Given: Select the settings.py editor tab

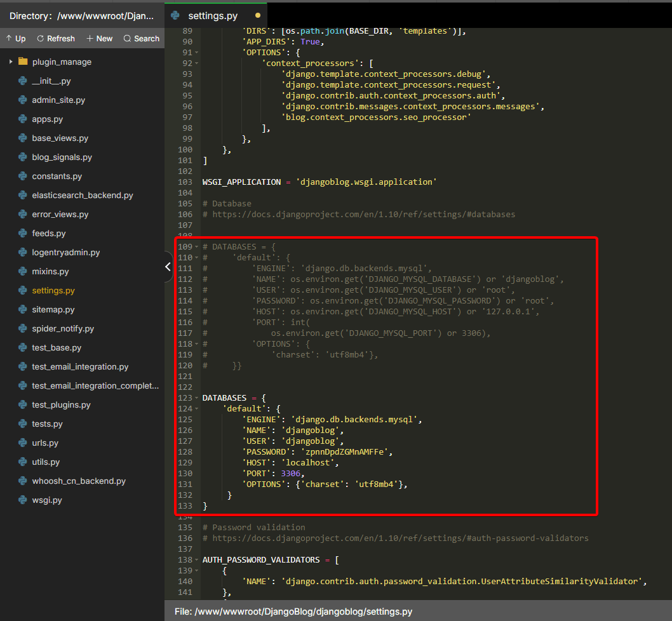Looking at the screenshot, I should 212,15.
